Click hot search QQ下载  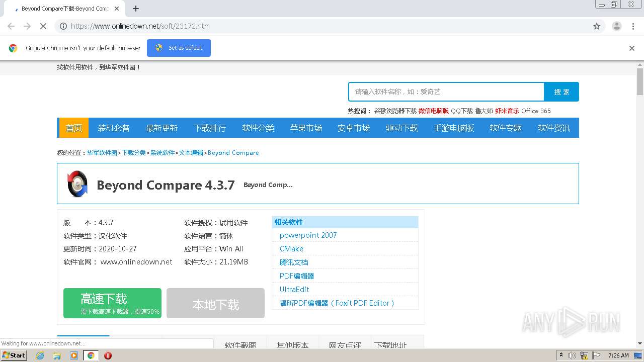[462, 111]
